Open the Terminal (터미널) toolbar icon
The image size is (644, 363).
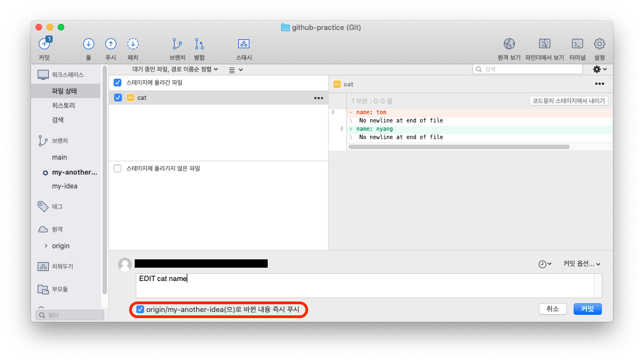577,44
